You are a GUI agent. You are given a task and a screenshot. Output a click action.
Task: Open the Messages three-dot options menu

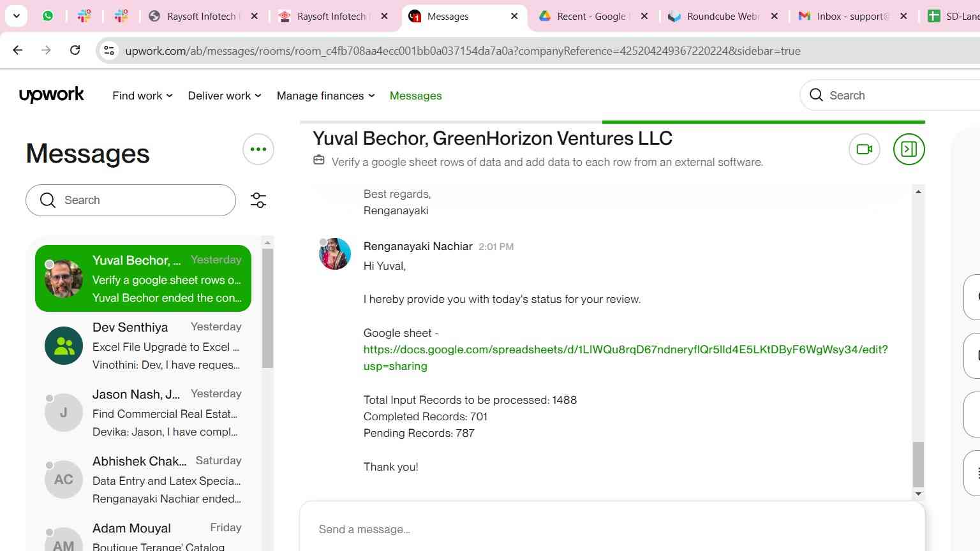[x=258, y=149]
